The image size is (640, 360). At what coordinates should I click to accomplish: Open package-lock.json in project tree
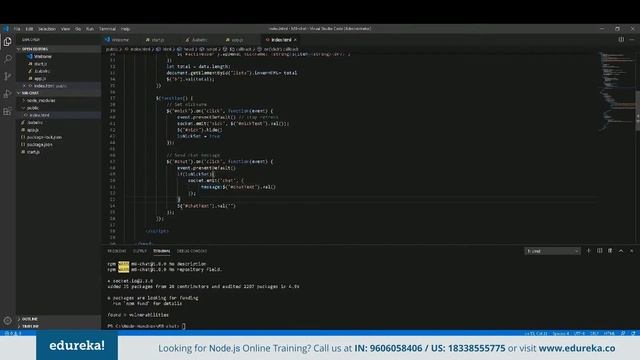click(x=58, y=137)
